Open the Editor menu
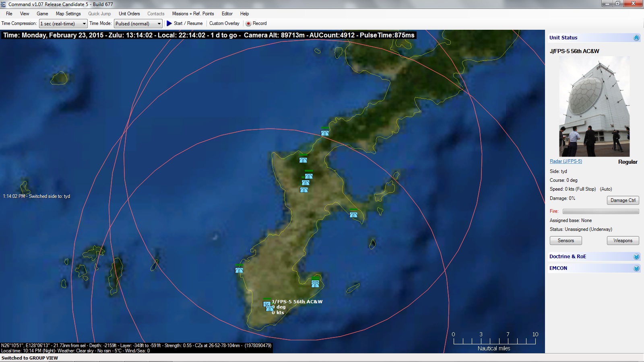Screen dimensions: 644x362 tap(227, 14)
